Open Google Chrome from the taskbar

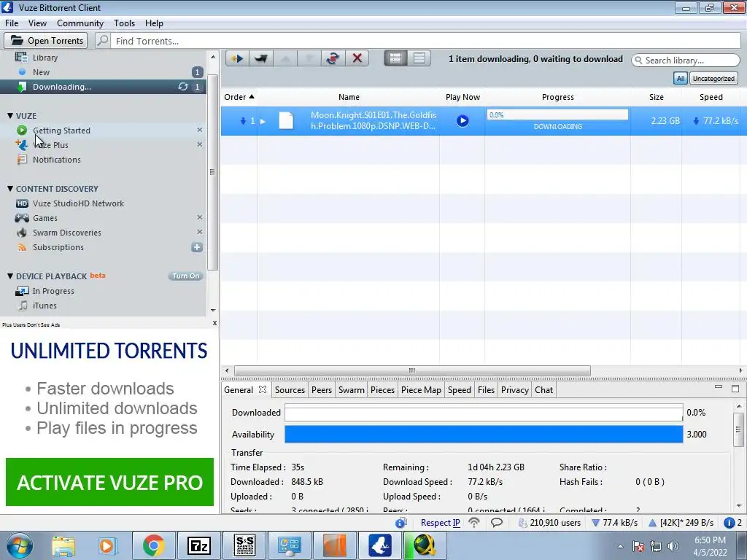pos(153,545)
